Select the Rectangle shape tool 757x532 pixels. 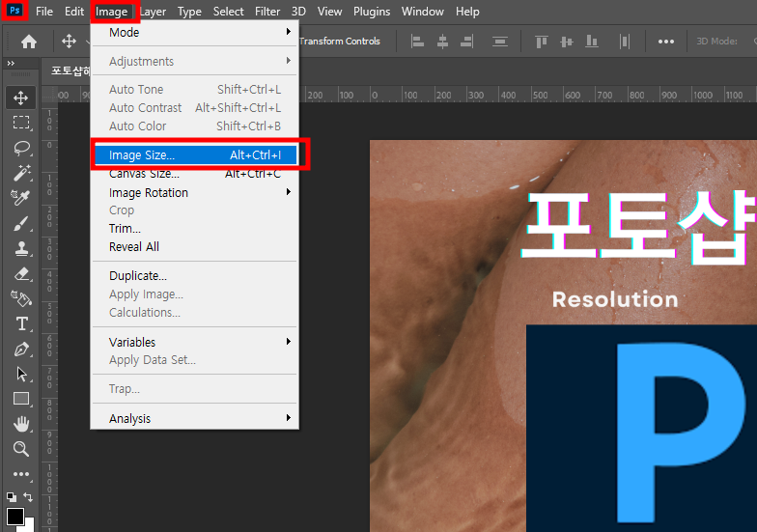click(21, 399)
